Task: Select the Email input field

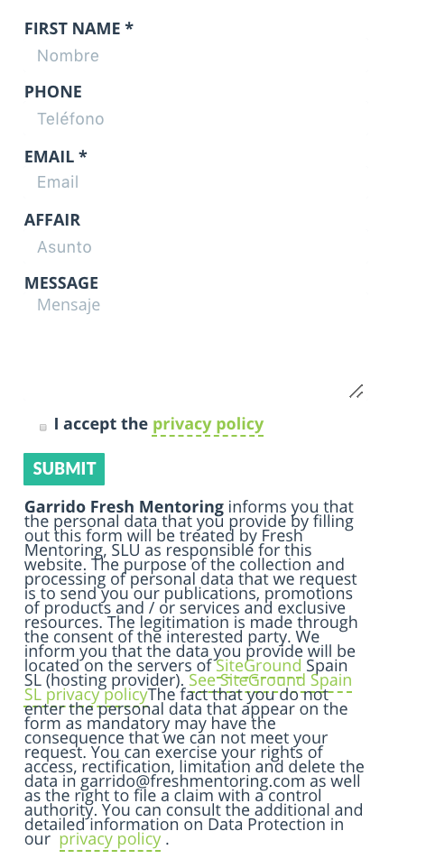Action: pyautogui.click(x=195, y=182)
